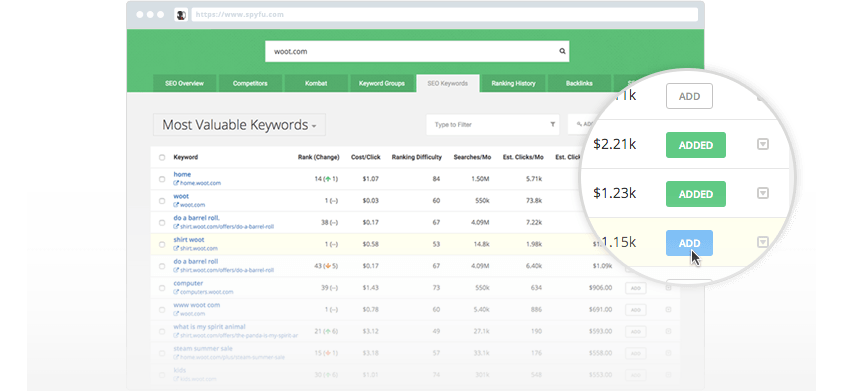Check the box for shirt woot keyword
The height and width of the screenshot is (391, 845).
click(x=162, y=245)
